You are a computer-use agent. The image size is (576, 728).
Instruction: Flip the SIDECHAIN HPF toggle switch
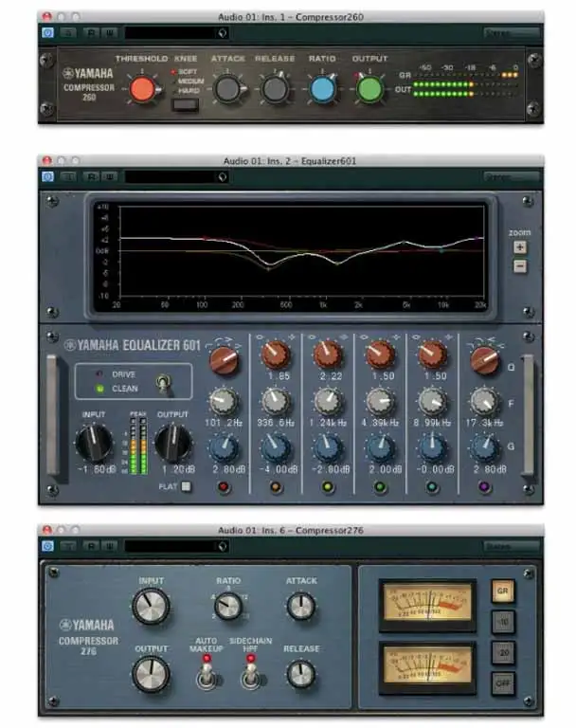click(251, 677)
